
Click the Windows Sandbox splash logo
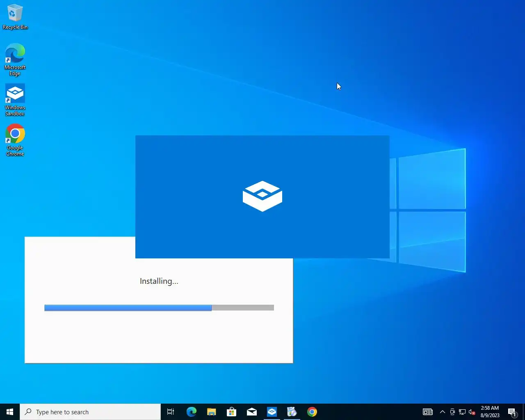[262, 196]
